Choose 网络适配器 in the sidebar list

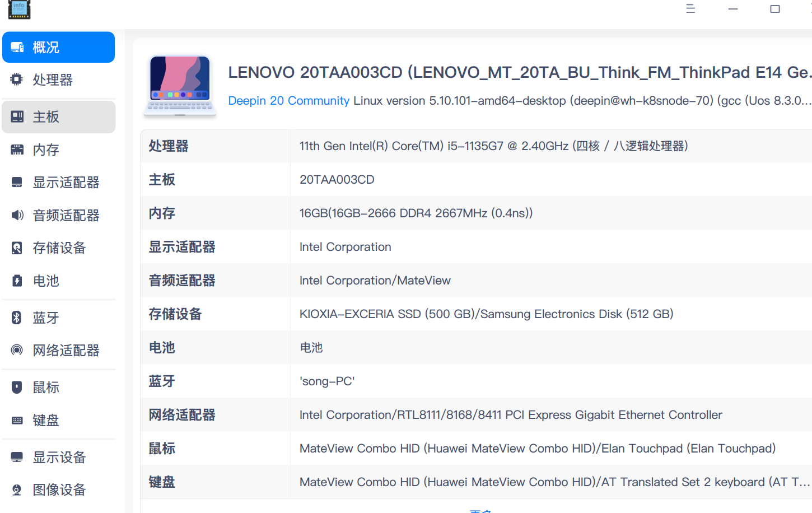point(58,350)
